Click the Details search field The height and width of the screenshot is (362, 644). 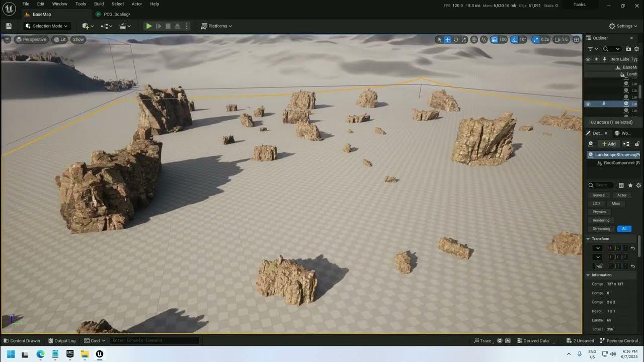click(x=601, y=185)
